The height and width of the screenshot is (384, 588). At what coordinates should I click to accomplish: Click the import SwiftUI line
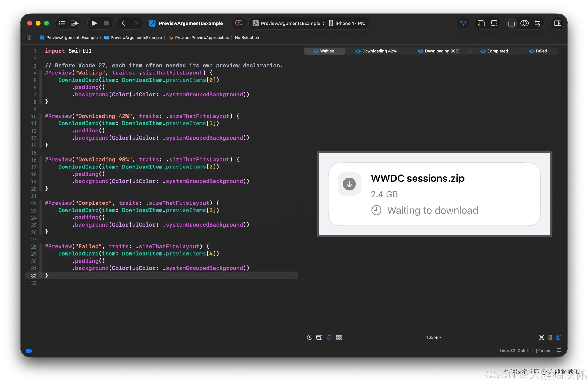[x=68, y=51]
